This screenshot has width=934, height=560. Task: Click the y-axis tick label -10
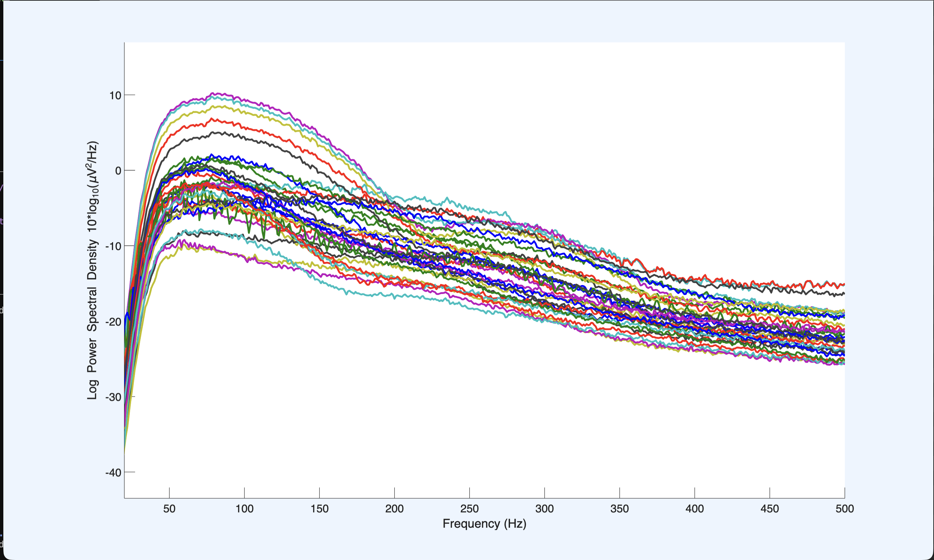(113, 246)
